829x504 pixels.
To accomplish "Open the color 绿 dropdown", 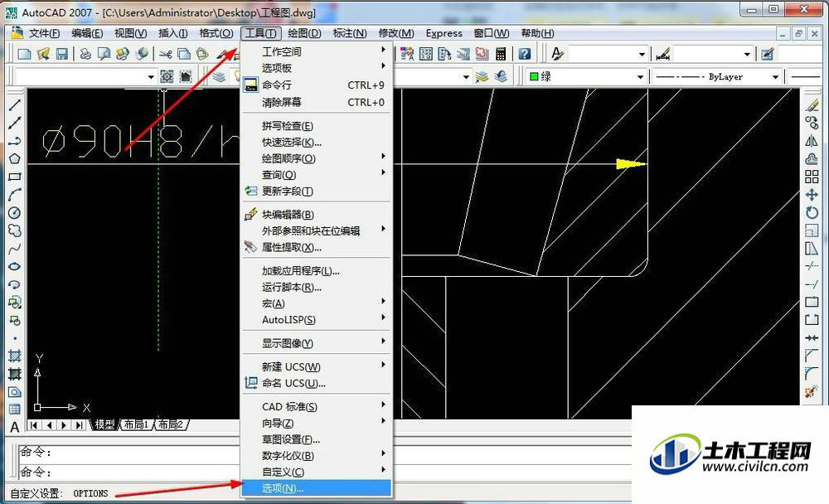I will pyautogui.click(x=640, y=77).
